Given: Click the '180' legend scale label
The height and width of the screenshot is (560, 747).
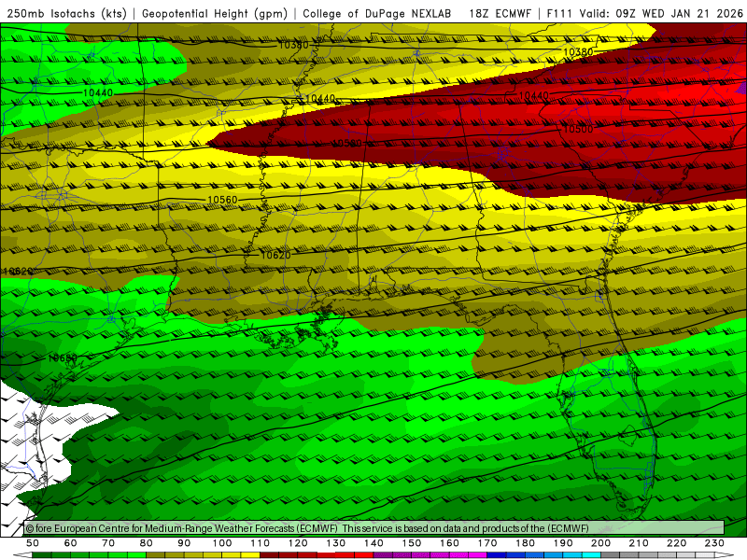Looking at the screenshot, I should pyautogui.click(x=526, y=543).
